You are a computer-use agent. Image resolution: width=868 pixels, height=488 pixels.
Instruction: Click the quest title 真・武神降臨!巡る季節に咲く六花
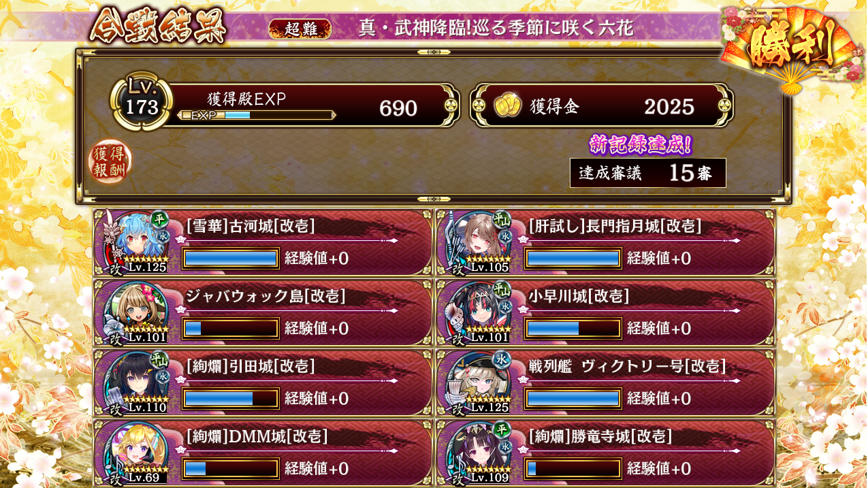496,28
